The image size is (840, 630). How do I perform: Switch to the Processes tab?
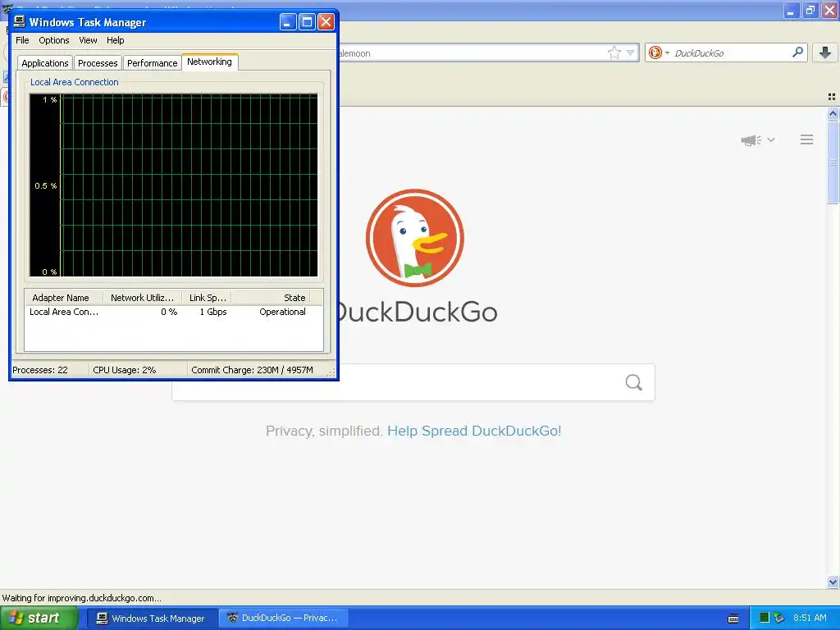[x=98, y=62]
